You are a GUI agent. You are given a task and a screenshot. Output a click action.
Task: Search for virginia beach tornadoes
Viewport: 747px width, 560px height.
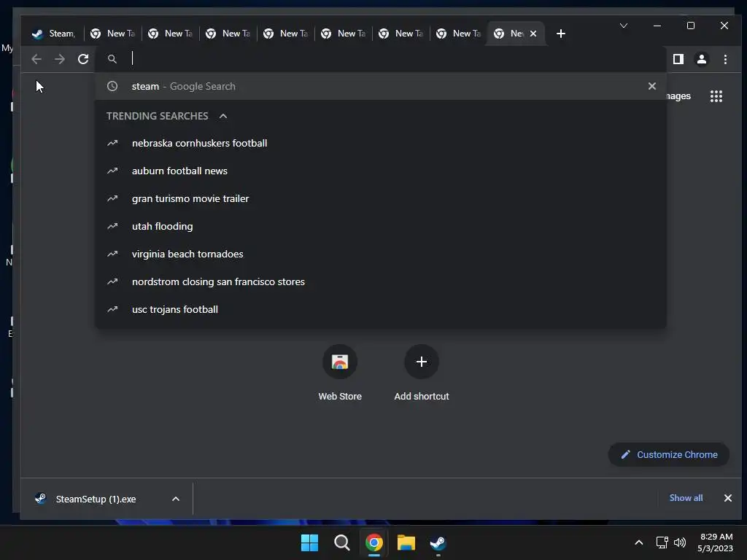pyautogui.click(x=380, y=254)
